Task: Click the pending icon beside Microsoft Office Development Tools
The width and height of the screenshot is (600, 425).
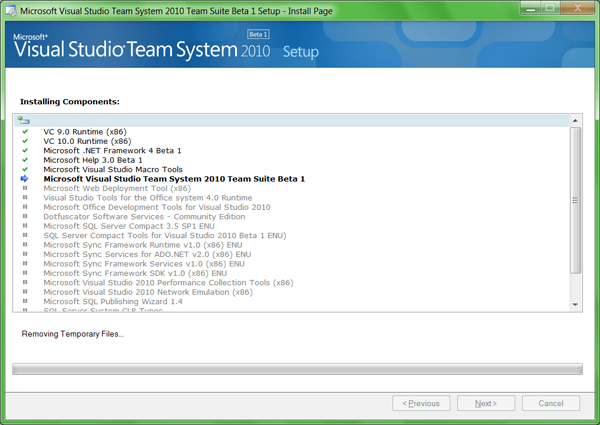Action: (25, 207)
